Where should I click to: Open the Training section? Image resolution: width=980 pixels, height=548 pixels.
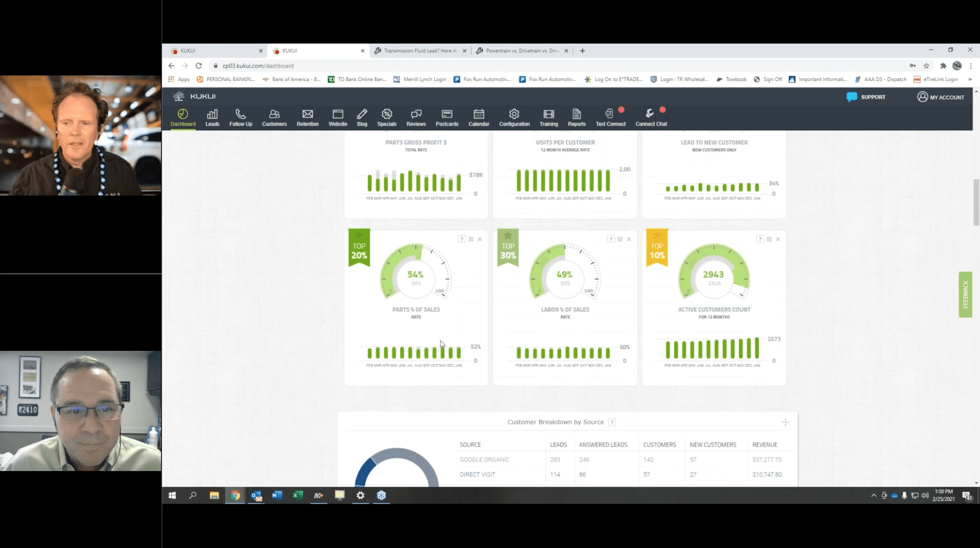tap(549, 118)
